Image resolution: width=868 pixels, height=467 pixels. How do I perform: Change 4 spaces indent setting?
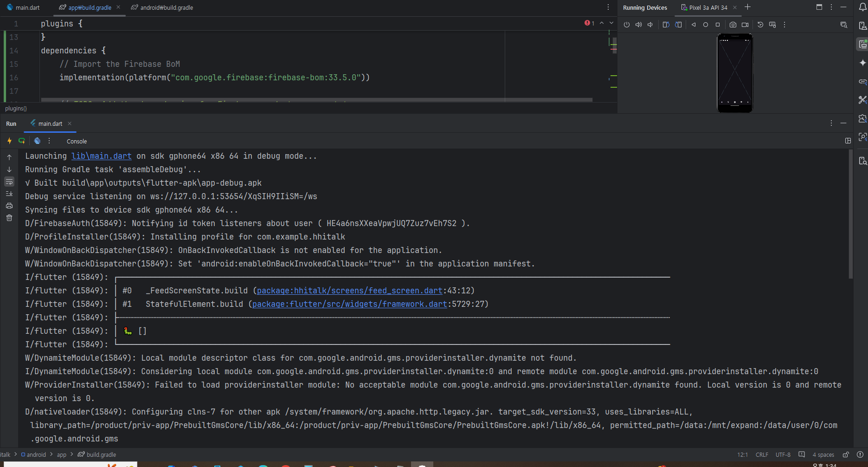click(823, 454)
